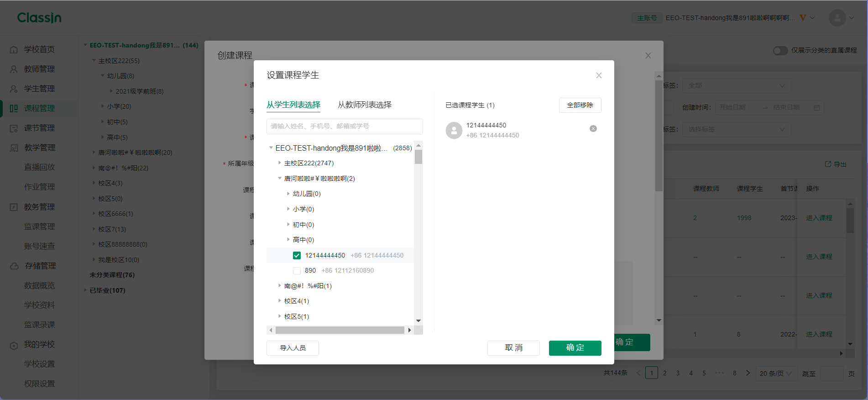Open the 20 条/页 page size dropdown
The width and height of the screenshot is (868, 400).
(776, 374)
